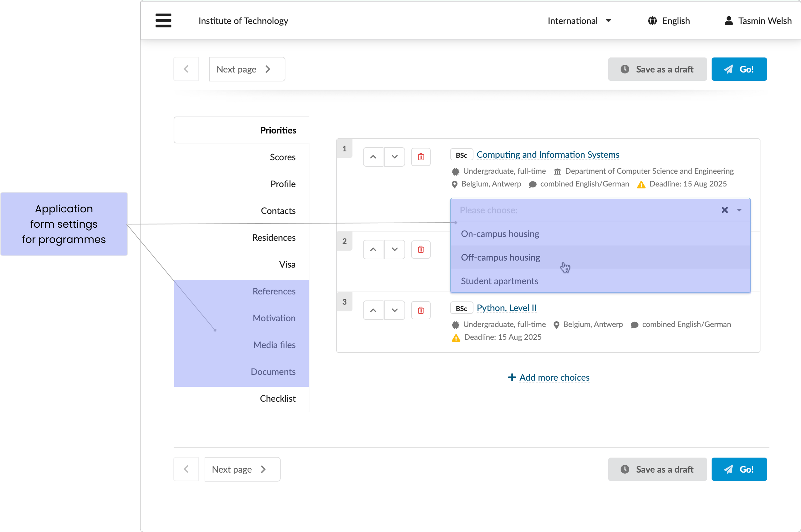Delete priority 3 Python programme
The image size is (801, 532).
[x=421, y=310]
